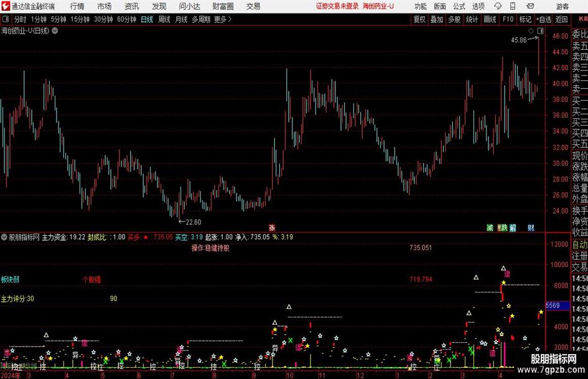The width and height of the screenshot is (588, 379).
Task: Open the 行情 menu
Action: [77, 6]
